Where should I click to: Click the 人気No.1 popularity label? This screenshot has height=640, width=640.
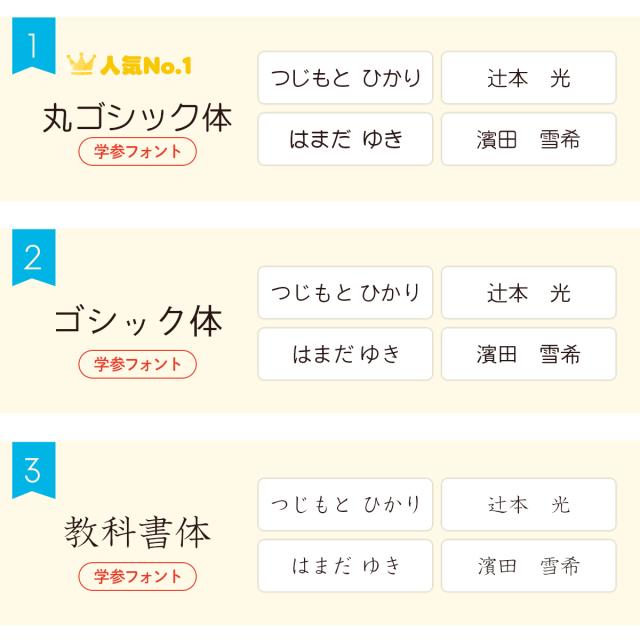coord(145,66)
